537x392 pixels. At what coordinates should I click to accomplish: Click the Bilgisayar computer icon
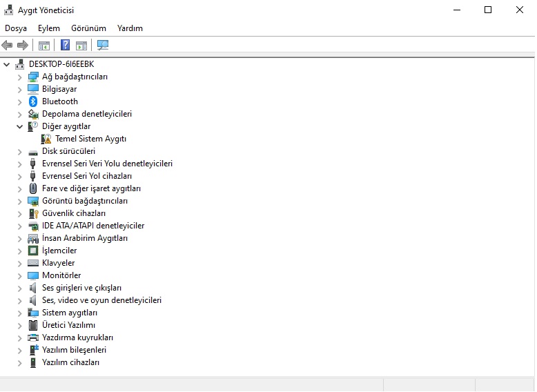[x=33, y=89]
